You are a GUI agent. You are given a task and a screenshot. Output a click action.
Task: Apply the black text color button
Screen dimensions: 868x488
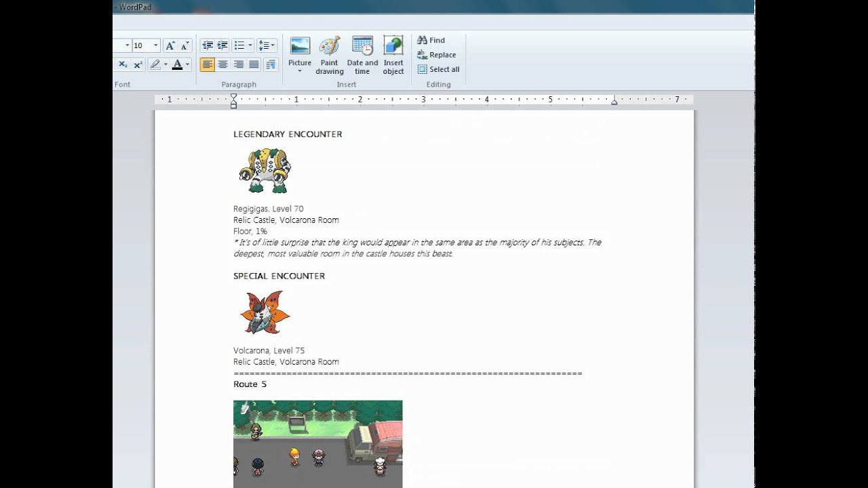click(x=177, y=64)
